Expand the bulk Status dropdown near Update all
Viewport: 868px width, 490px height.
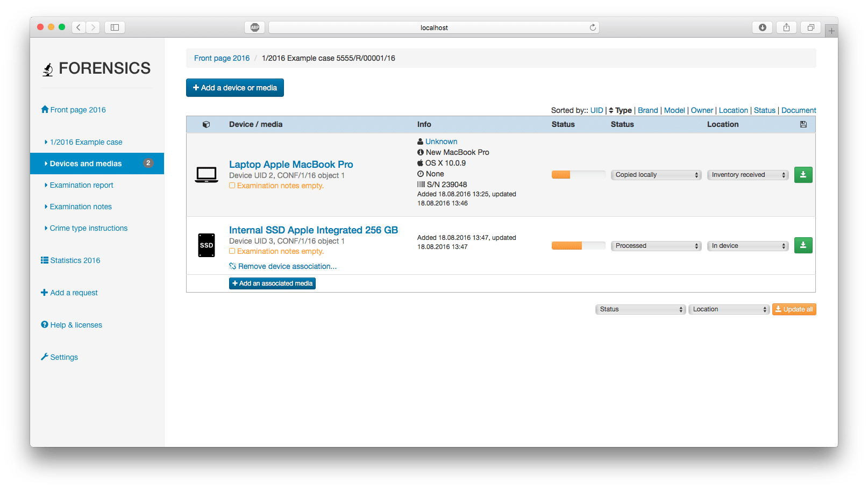coord(640,309)
